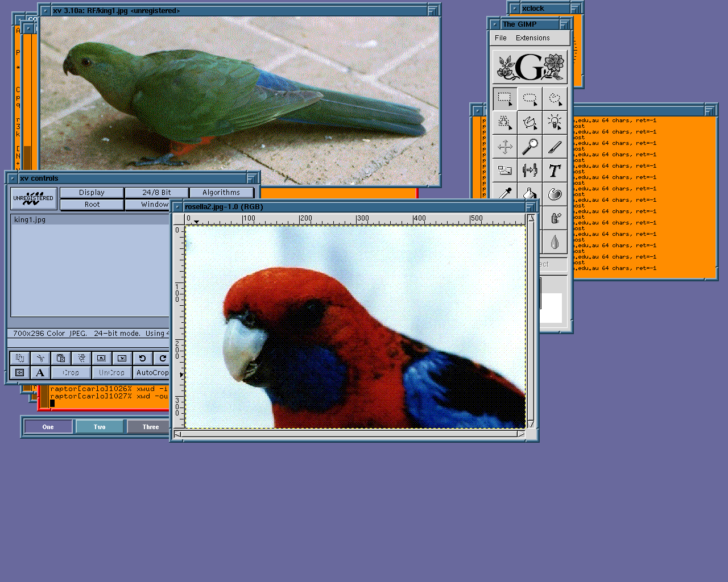This screenshot has height=582, width=728.
Task: Pick the free-hand lasso selection tool
Action: click(555, 99)
